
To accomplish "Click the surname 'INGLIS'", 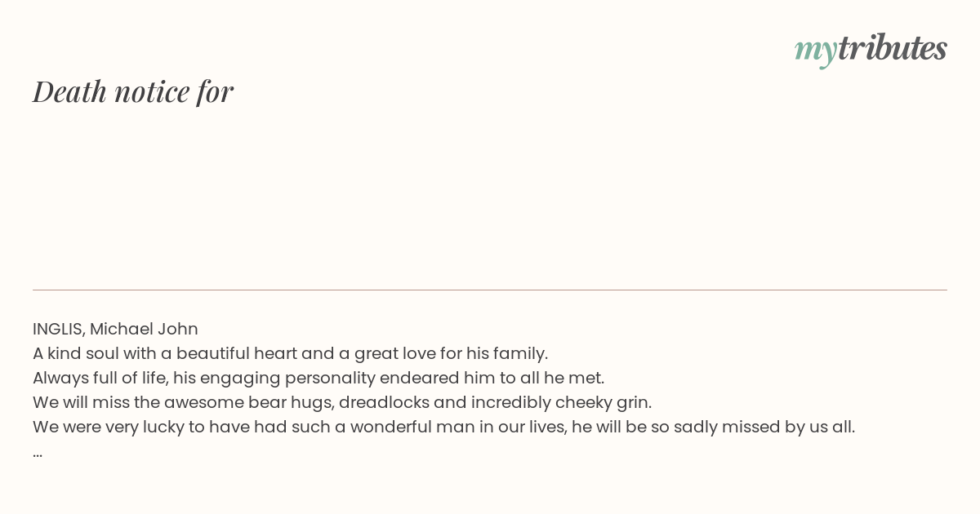I will click(59, 329).
